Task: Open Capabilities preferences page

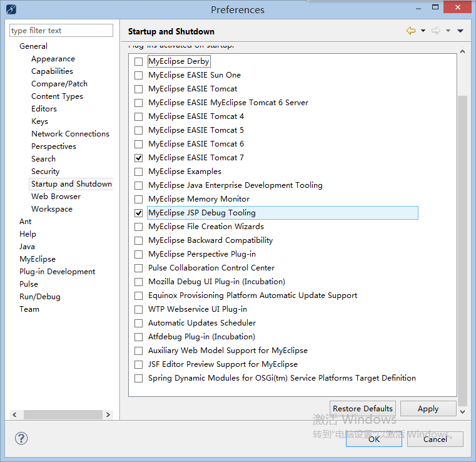Action: (x=52, y=71)
